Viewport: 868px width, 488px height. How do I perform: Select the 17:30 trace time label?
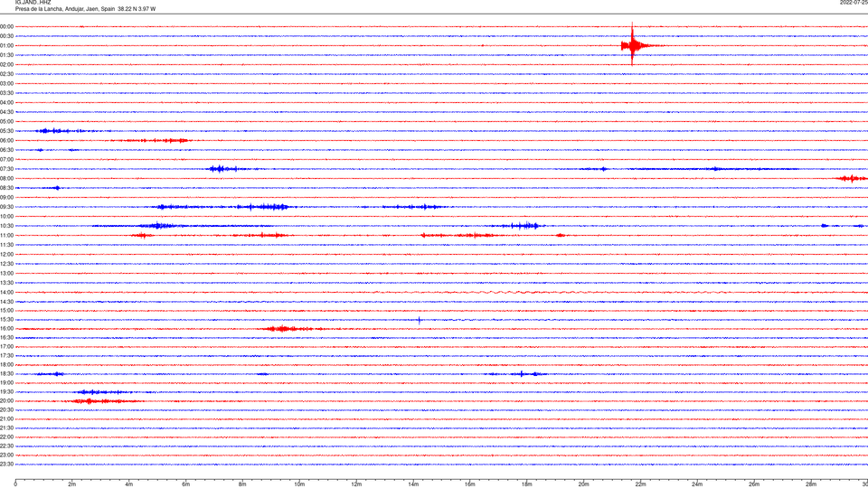(6, 356)
